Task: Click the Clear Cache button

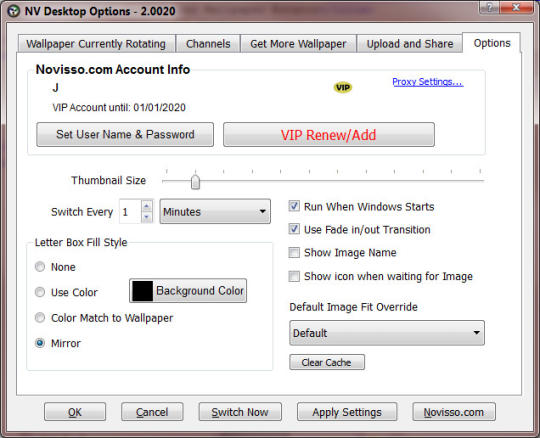Action: [x=327, y=362]
